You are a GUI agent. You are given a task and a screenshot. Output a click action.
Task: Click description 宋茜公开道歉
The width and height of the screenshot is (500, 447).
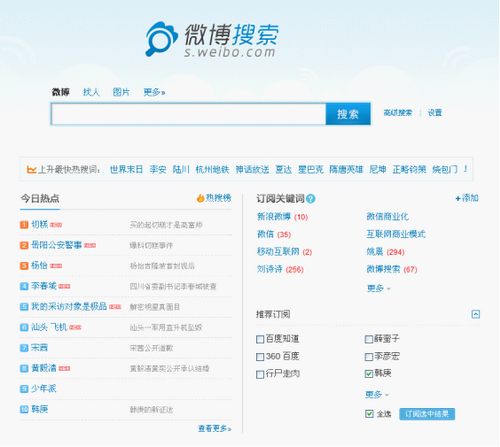coord(151,348)
